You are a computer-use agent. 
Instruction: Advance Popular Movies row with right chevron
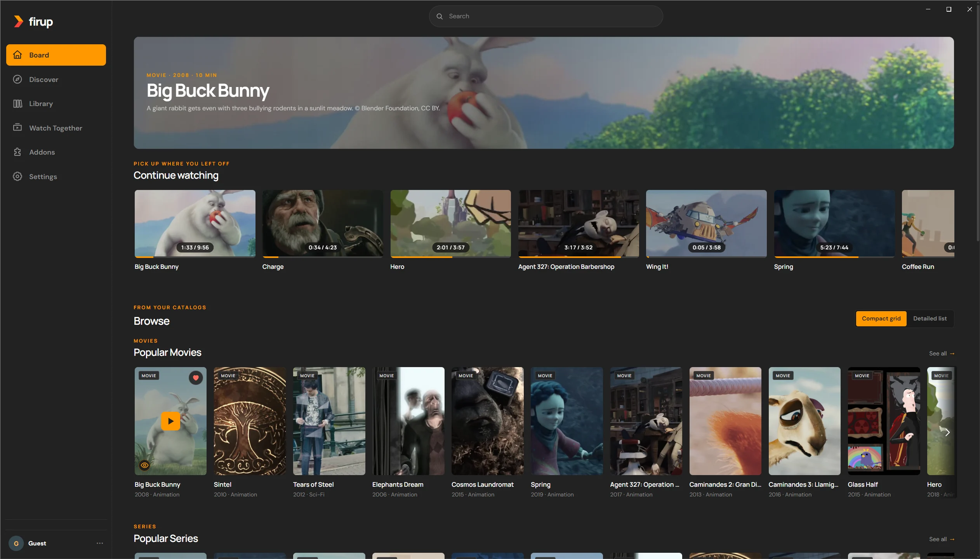(947, 432)
